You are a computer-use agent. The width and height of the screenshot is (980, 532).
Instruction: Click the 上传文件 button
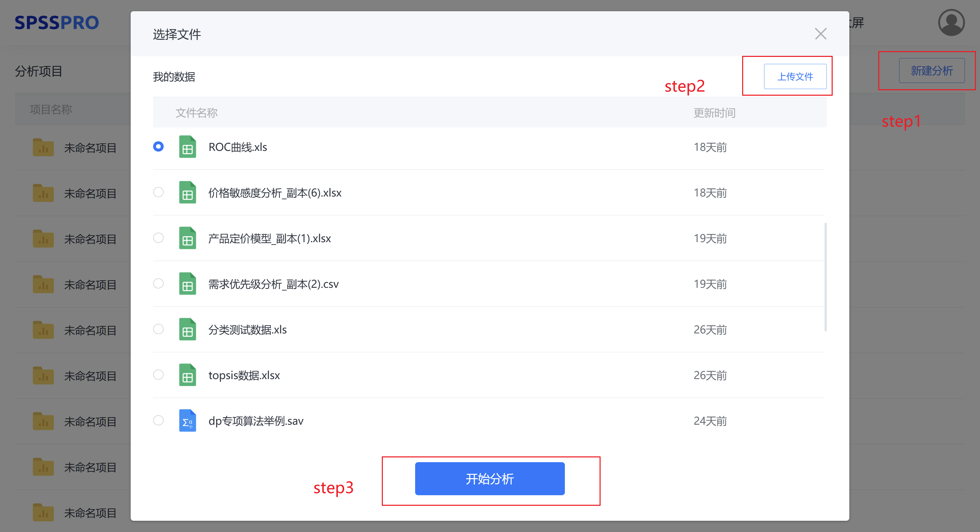(x=795, y=77)
